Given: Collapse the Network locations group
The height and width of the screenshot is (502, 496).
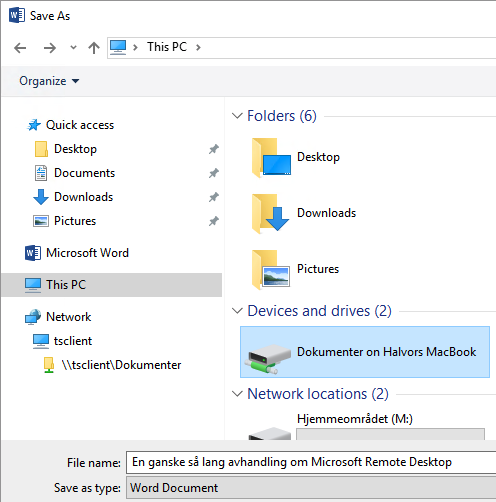Looking at the screenshot, I should pos(237,394).
